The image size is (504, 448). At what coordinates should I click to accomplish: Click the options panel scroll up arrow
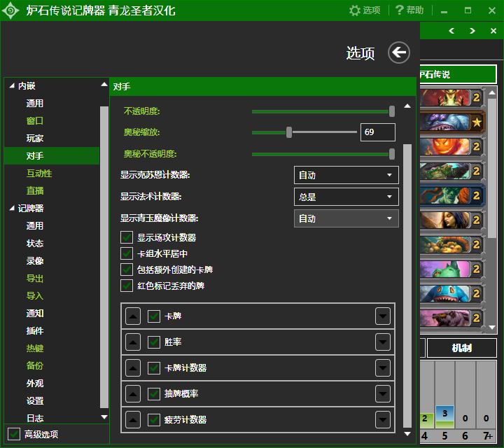[x=407, y=106]
